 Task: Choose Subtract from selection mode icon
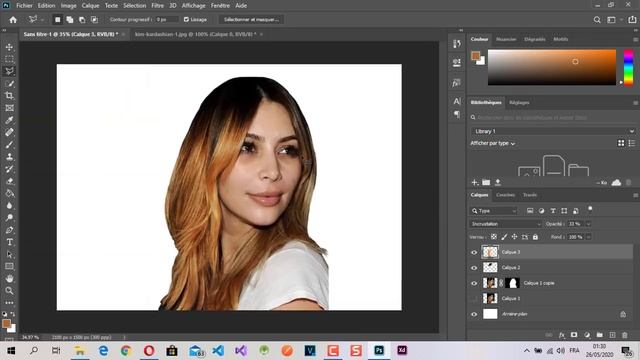82,20
